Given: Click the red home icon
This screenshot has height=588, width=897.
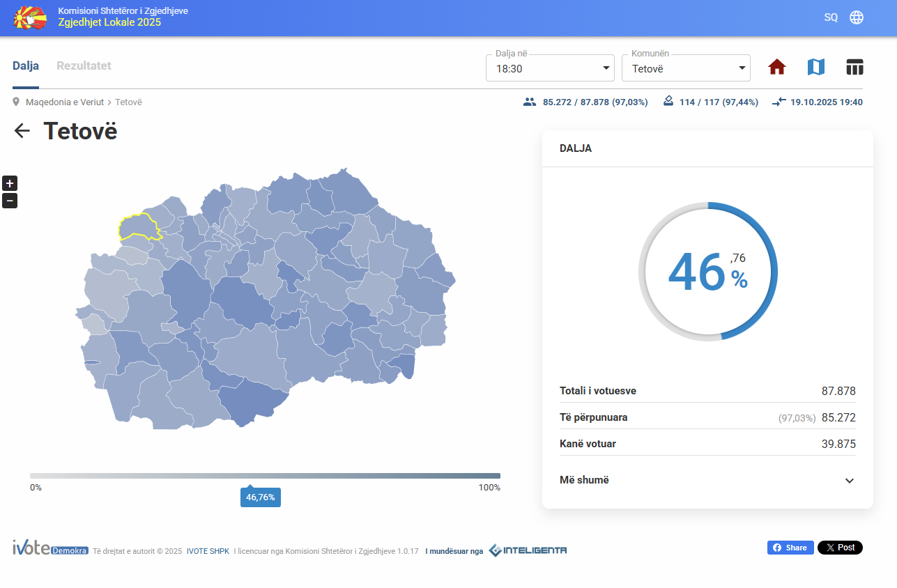Looking at the screenshot, I should click(x=777, y=67).
